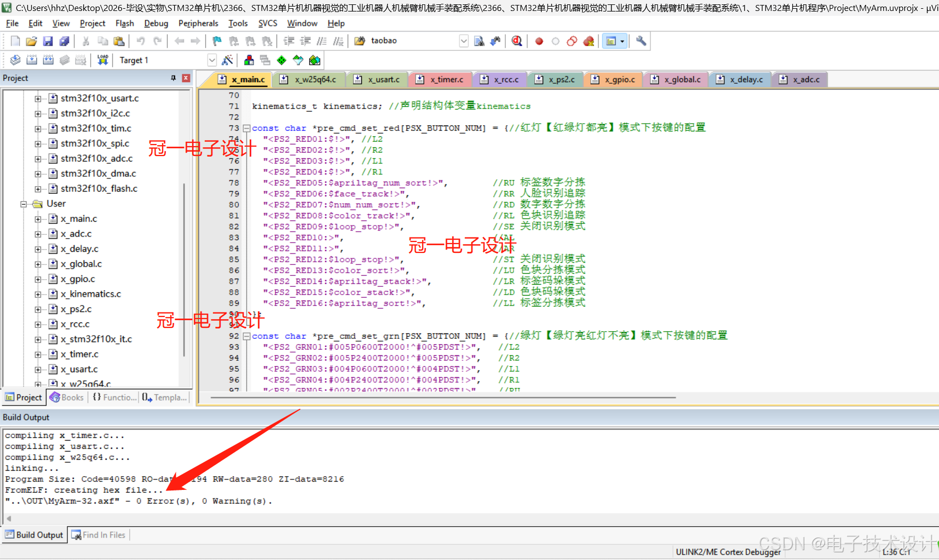Download to flash with the LOAD icon
Screen dimensions: 939x560
tap(102, 60)
